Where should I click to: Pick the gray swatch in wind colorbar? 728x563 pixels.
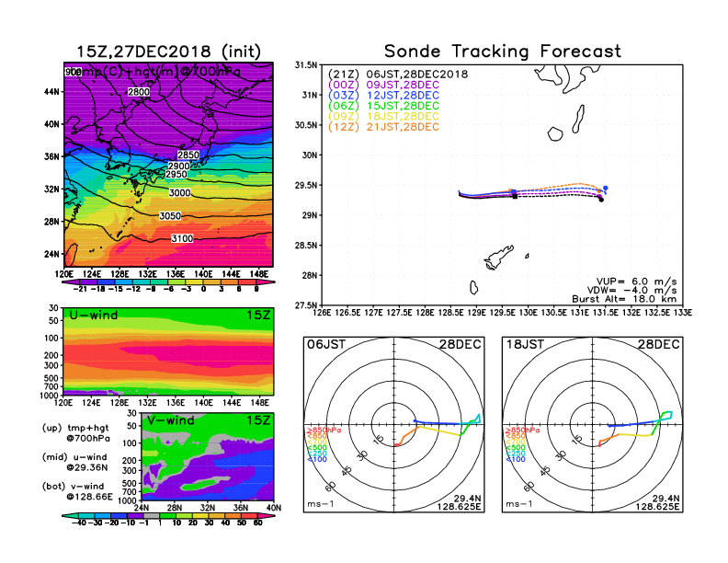click(x=151, y=516)
